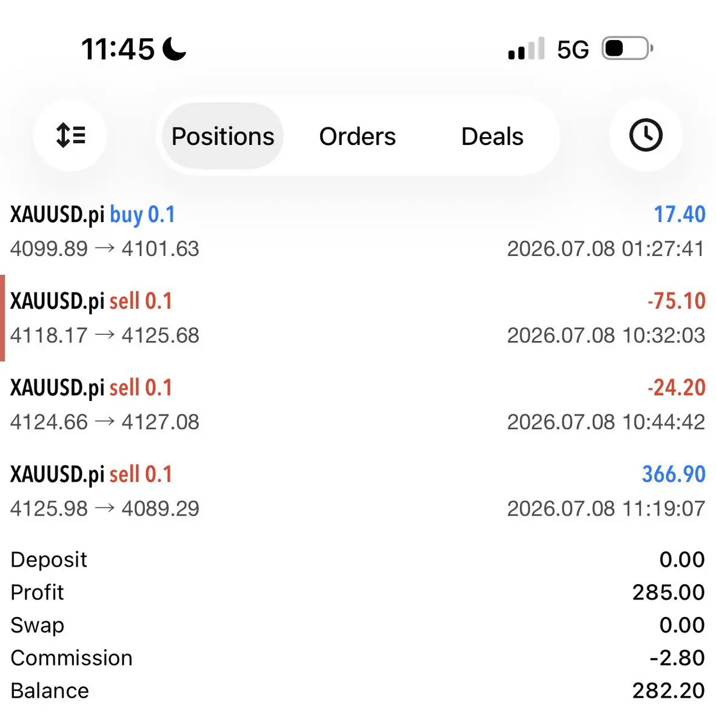Switch to the Orders tab
716x728 pixels.
(x=357, y=136)
